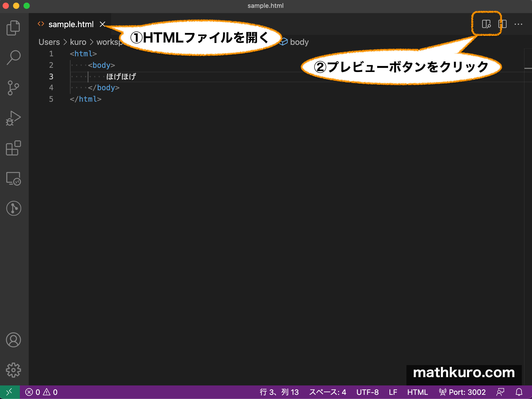Click the errors count icon in status bar

click(33, 392)
